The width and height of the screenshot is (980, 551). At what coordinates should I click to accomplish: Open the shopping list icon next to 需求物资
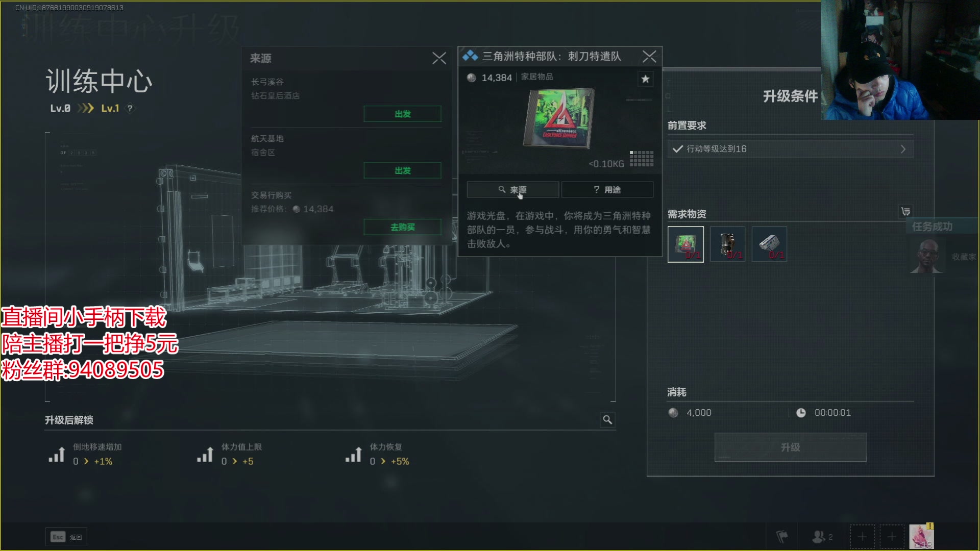(x=905, y=211)
